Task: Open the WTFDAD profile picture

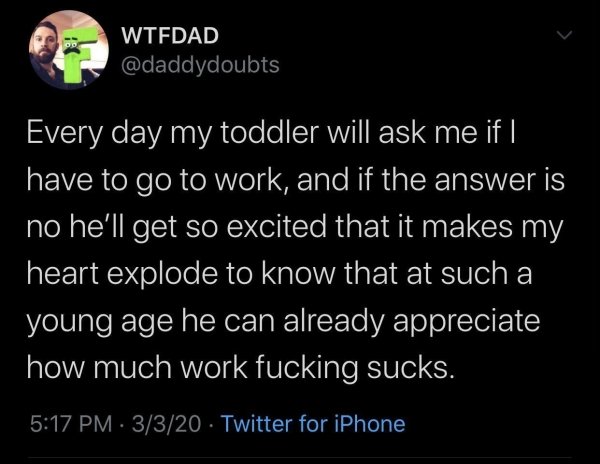Action: pyautogui.click(x=68, y=50)
